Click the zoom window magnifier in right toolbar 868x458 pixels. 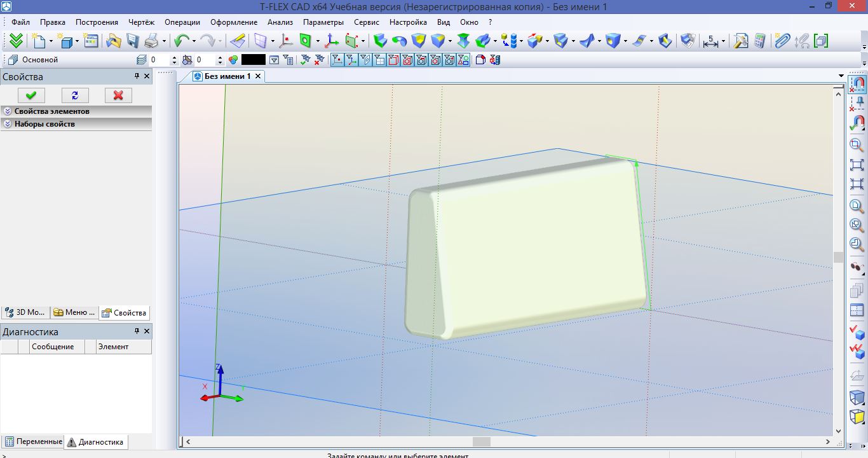pyautogui.click(x=857, y=144)
